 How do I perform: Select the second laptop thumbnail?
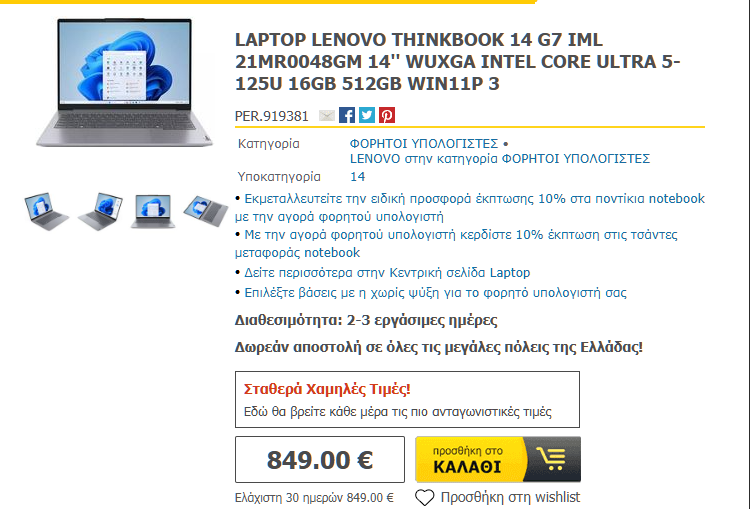coord(100,211)
